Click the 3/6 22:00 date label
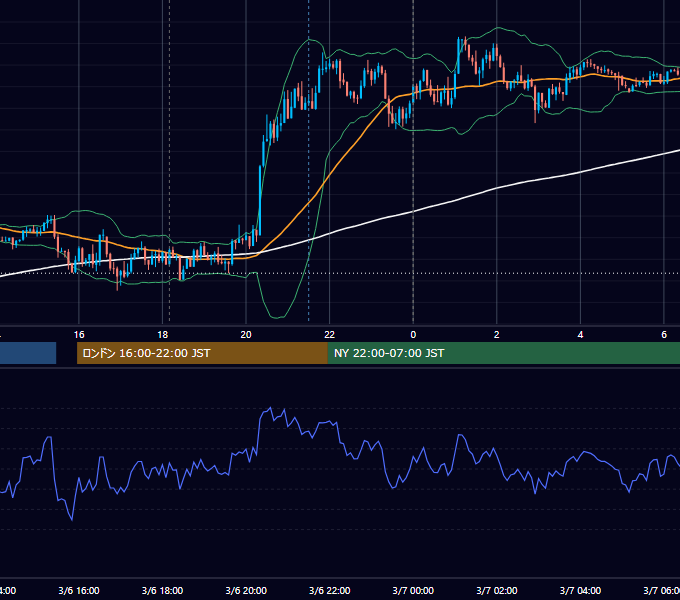Viewport: 680px width, 600px height. click(x=330, y=590)
